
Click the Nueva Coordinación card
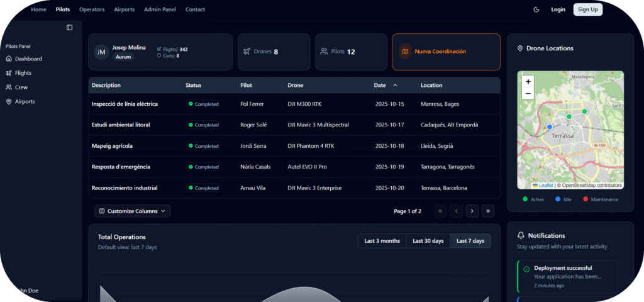pyautogui.click(x=446, y=52)
